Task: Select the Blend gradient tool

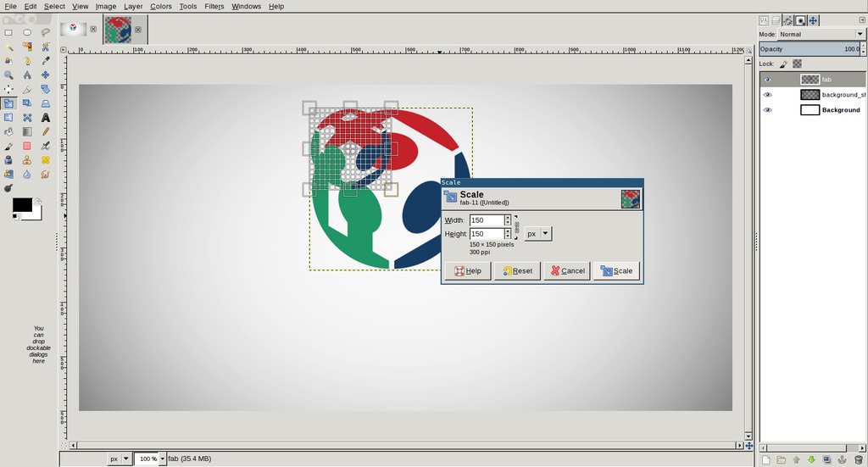Action: pos(26,131)
